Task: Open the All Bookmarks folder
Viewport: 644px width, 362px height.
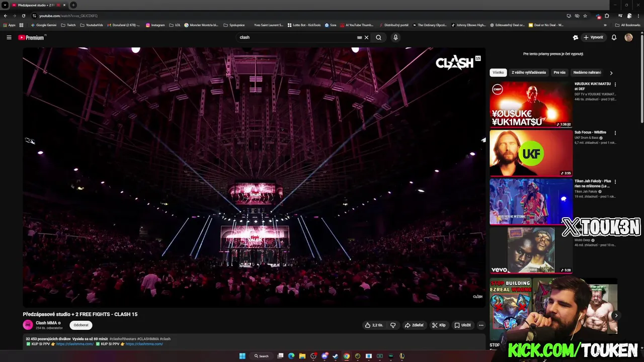Action: [x=628, y=25]
